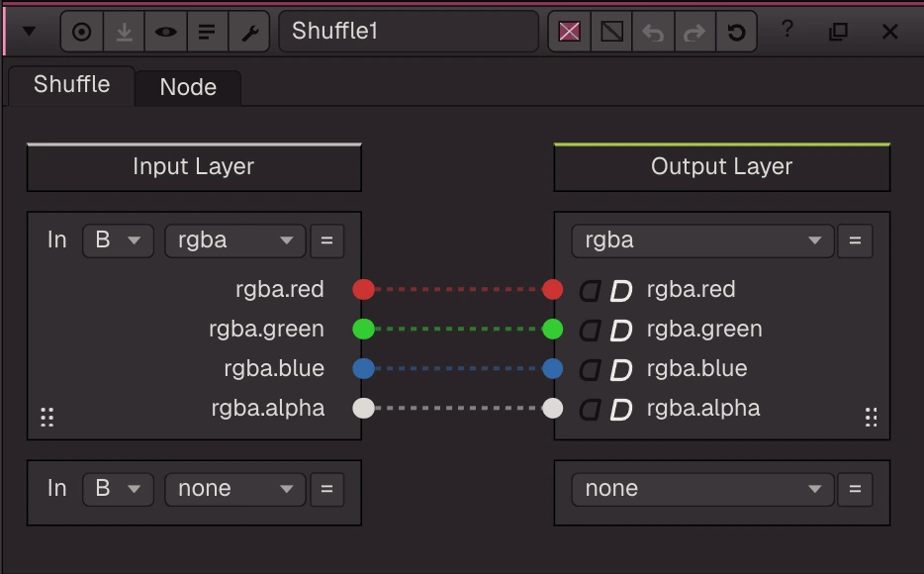Open second In B input dropdown
This screenshot has height=574, width=924.
click(x=118, y=489)
